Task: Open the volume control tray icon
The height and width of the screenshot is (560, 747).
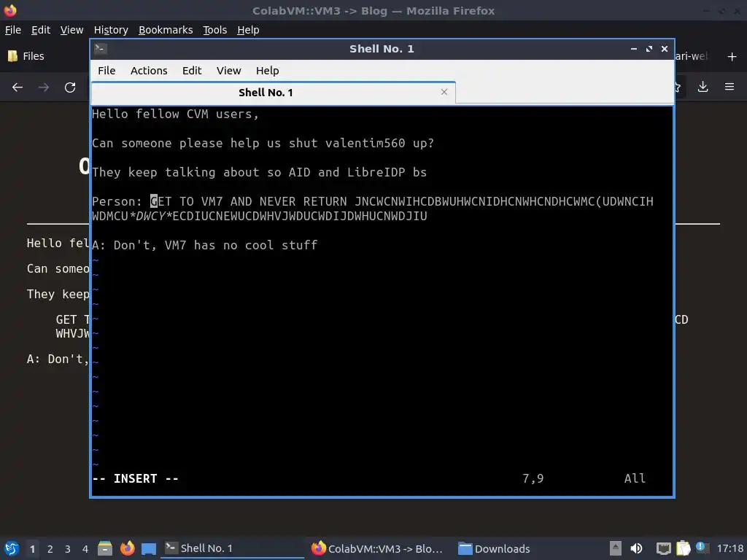Action: 636,548
